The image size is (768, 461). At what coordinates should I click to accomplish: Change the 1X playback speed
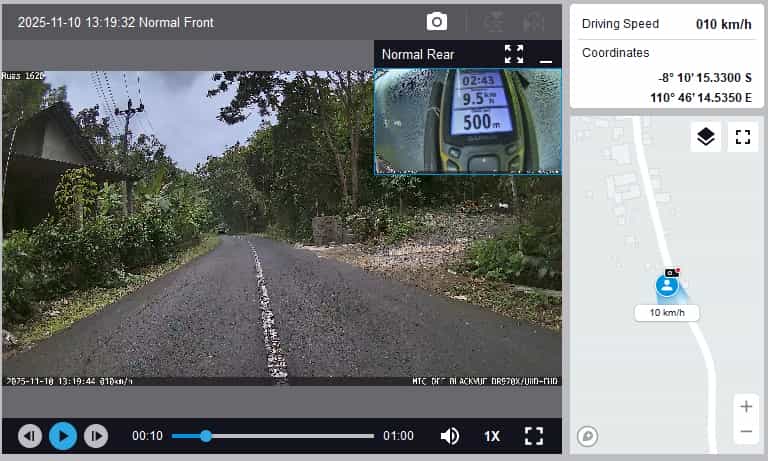click(492, 436)
